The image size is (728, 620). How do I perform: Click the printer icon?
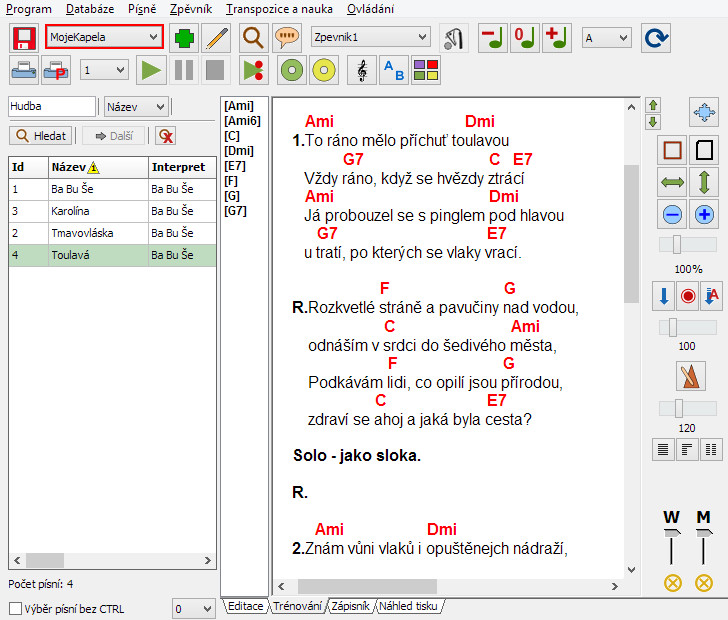click(x=24, y=71)
